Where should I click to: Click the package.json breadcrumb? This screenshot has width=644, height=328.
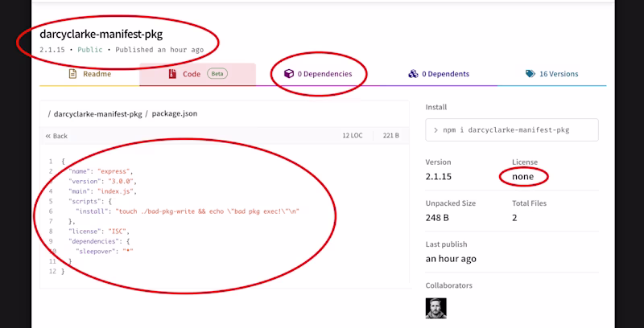coord(175,113)
